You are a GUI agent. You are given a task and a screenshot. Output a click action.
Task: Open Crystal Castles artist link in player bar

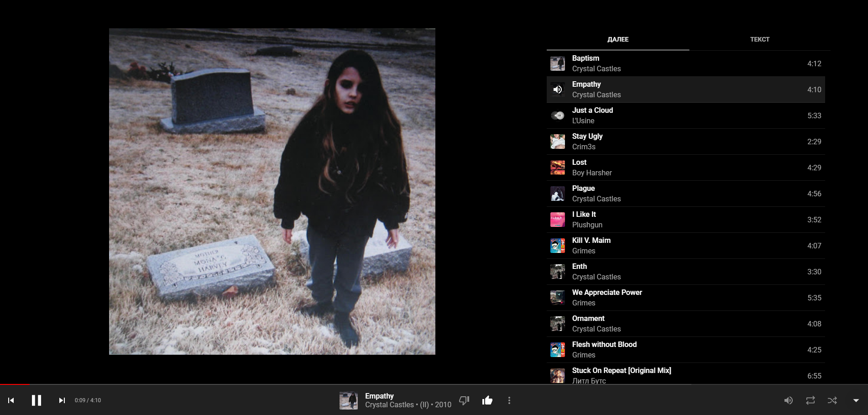(x=389, y=405)
